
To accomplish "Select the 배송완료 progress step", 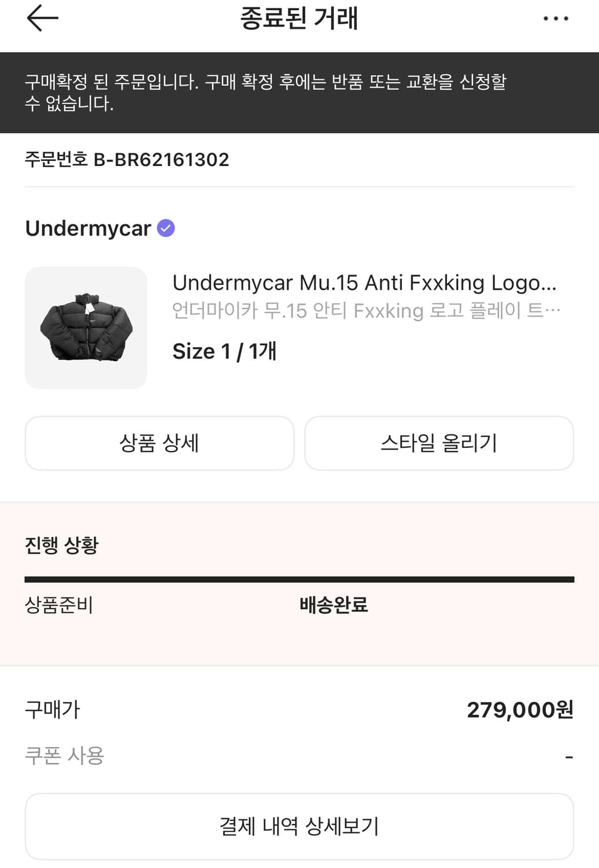I will tap(334, 605).
